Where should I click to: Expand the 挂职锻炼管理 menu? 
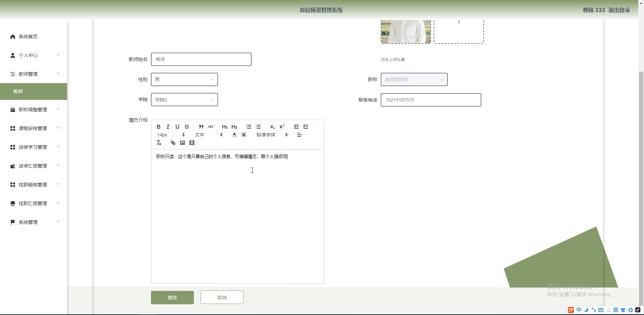point(34,185)
